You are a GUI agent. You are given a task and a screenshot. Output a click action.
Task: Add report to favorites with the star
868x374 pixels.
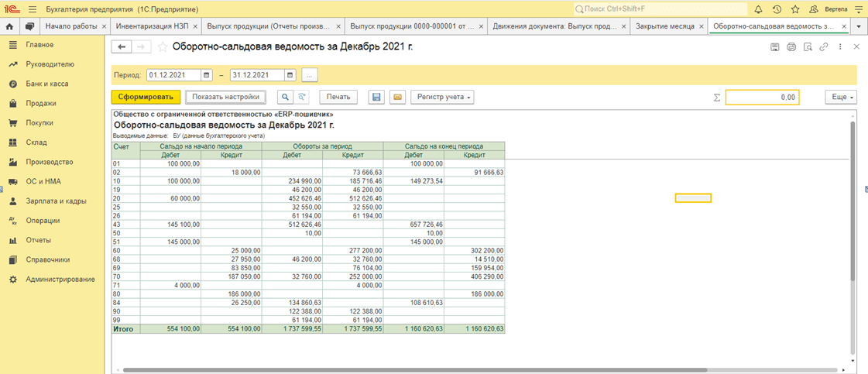(162, 47)
